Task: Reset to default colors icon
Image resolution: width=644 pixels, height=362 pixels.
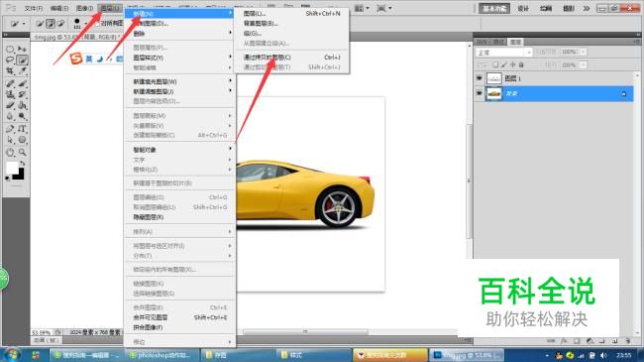Action: point(7,179)
